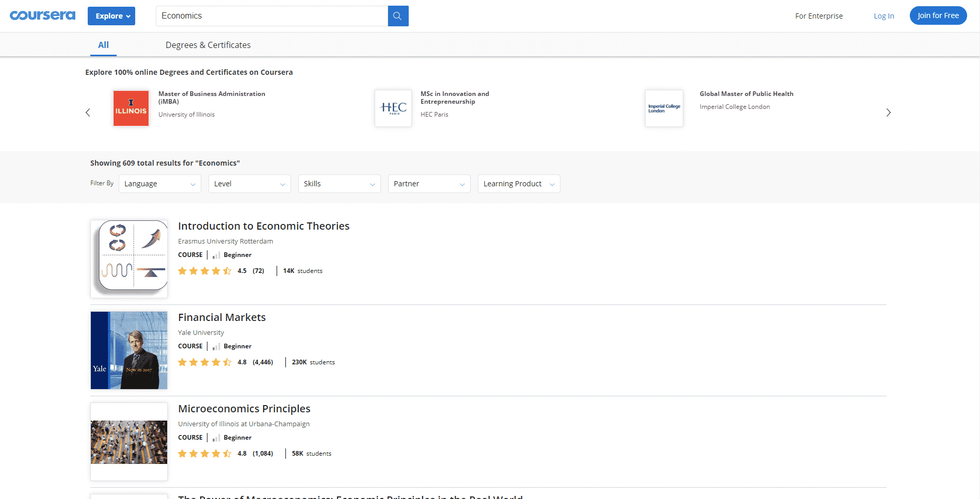This screenshot has height=499, width=980.
Task: Open the Illinois logo for iMBA
Action: (x=131, y=108)
